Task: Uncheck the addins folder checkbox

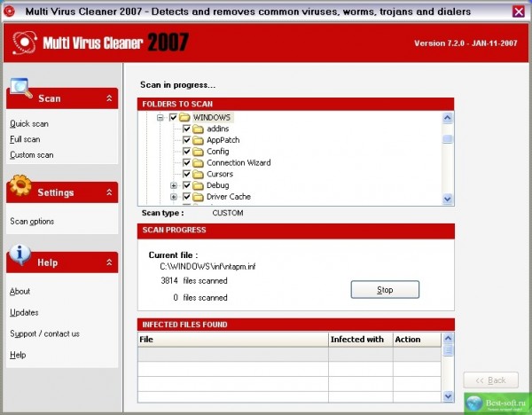Action: tap(186, 129)
